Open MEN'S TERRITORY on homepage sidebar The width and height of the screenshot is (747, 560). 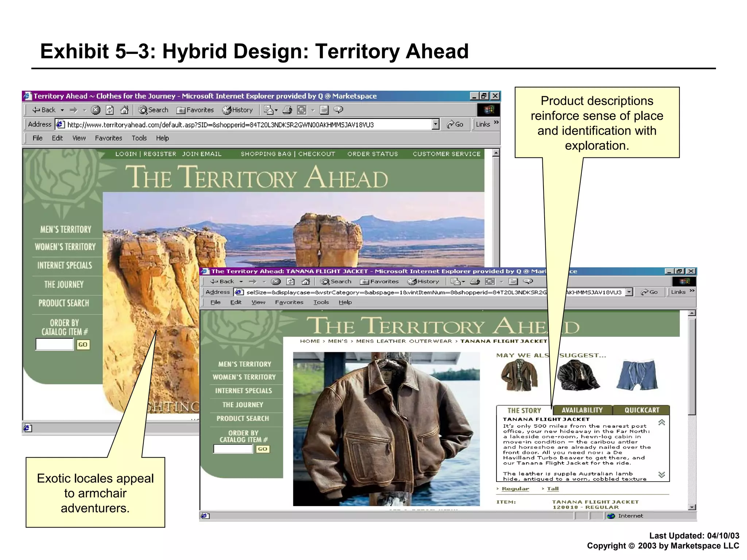(66, 229)
